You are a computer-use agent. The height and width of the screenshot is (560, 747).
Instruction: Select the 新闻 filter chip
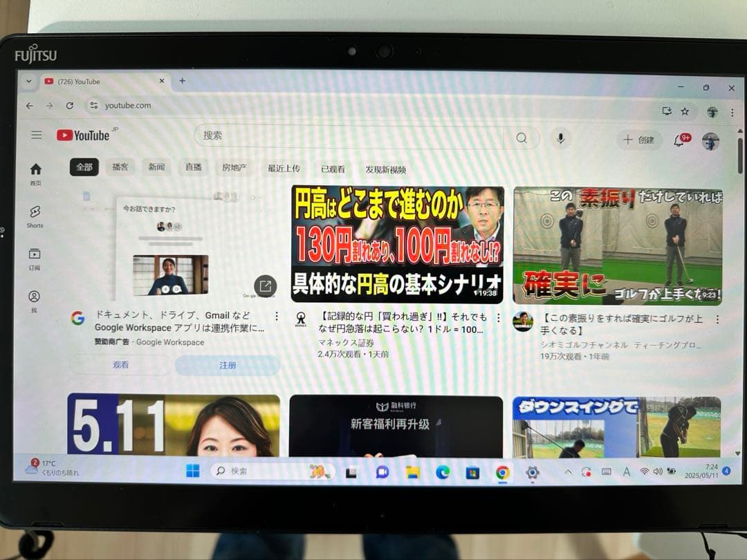point(156,167)
